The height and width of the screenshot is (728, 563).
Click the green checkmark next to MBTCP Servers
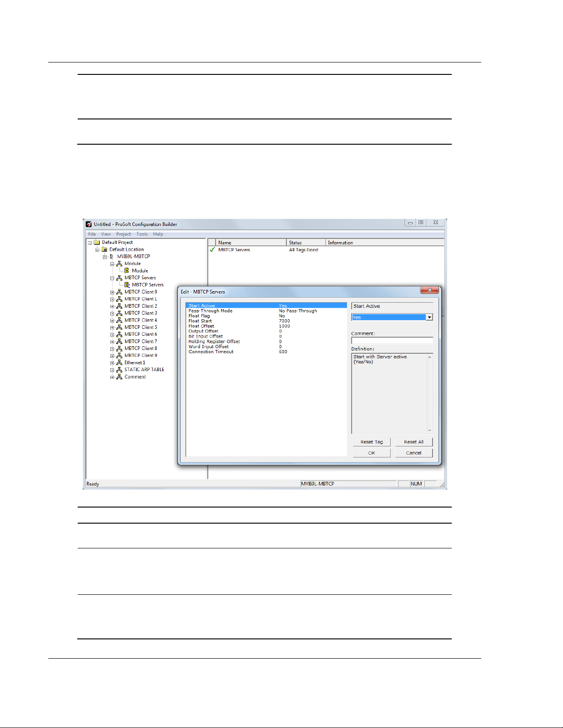coord(212,250)
